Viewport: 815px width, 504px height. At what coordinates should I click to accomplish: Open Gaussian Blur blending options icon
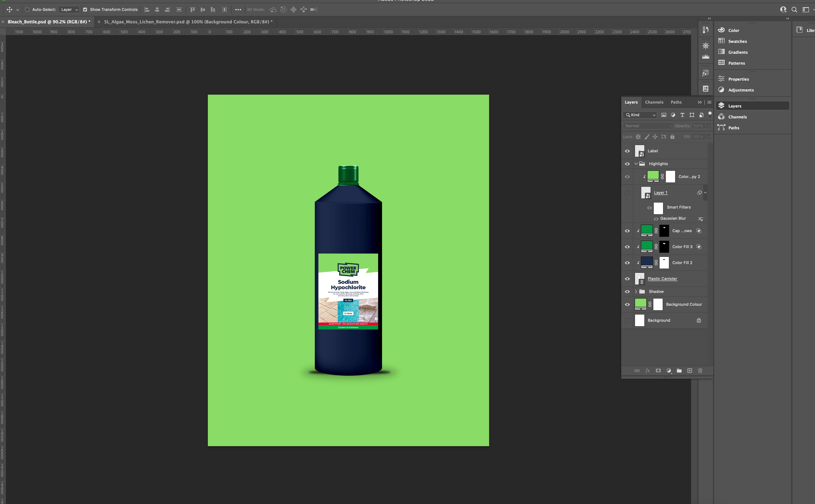[x=700, y=219]
